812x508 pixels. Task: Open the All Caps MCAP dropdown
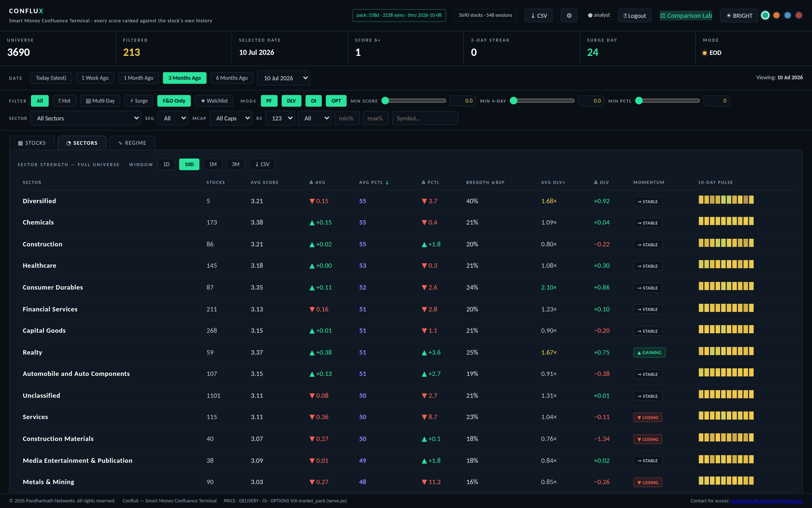click(231, 118)
